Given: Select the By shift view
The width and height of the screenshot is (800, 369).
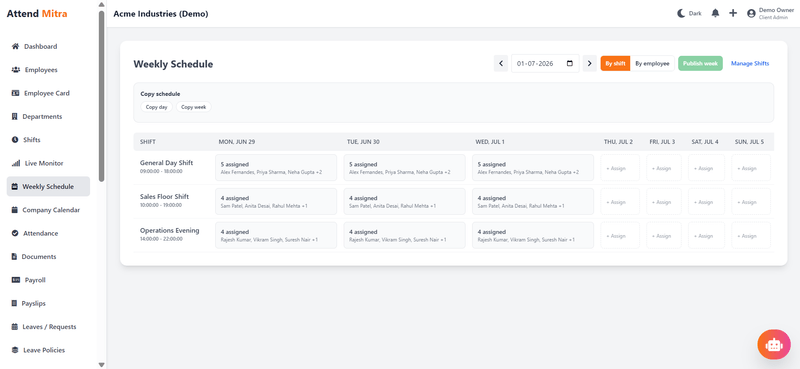Looking at the screenshot, I should click(615, 63).
